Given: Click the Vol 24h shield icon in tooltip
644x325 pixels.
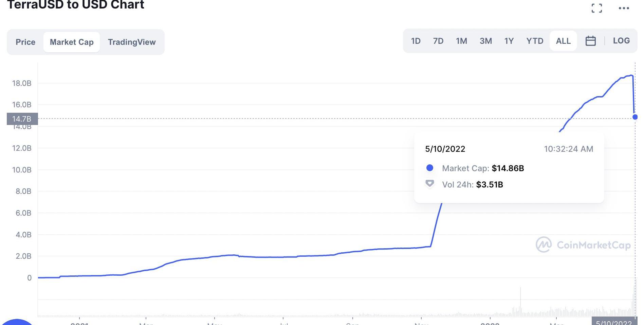Looking at the screenshot, I should point(429,184).
